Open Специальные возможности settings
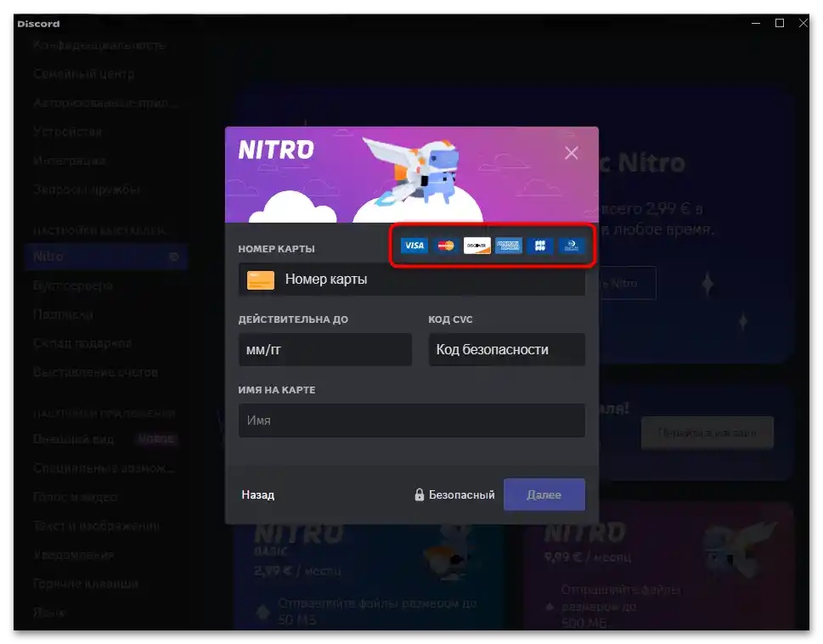 104,468
